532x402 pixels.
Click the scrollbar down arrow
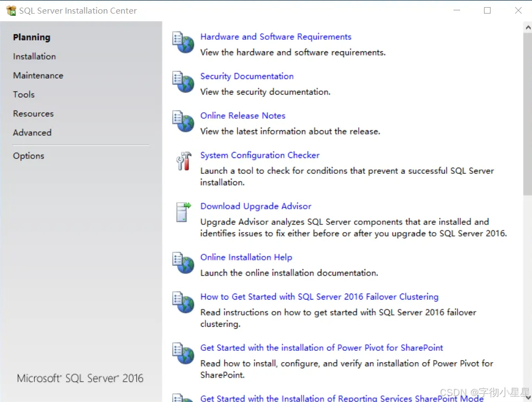pyautogui.click(x=528, y=397)
